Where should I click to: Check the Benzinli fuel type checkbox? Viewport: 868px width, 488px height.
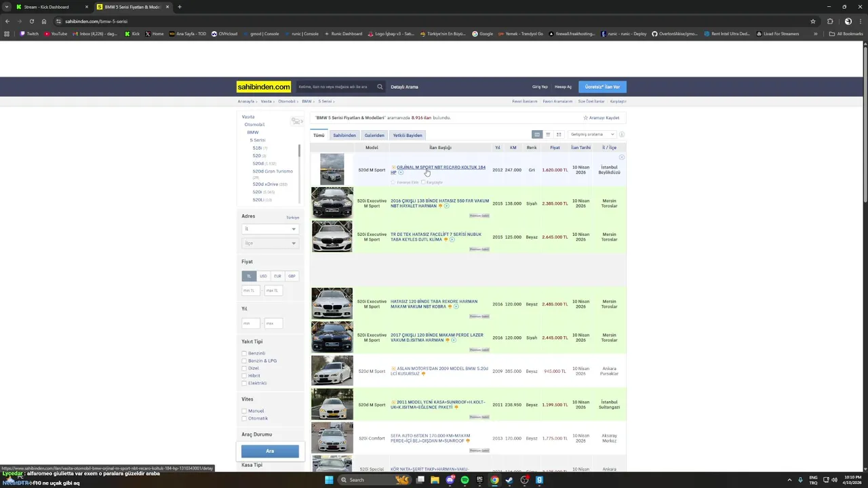(244, 353)
